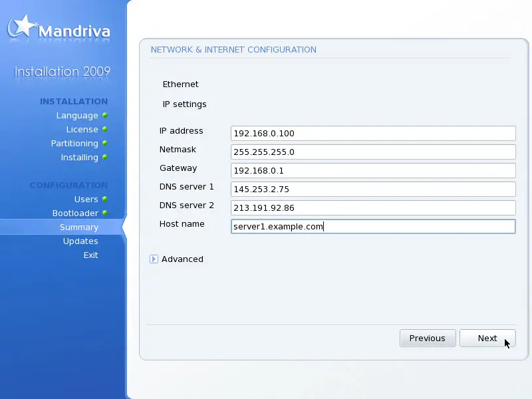Click the Netmask label
The width and height of the screenshot is (532, 399).
click(178, 149)
